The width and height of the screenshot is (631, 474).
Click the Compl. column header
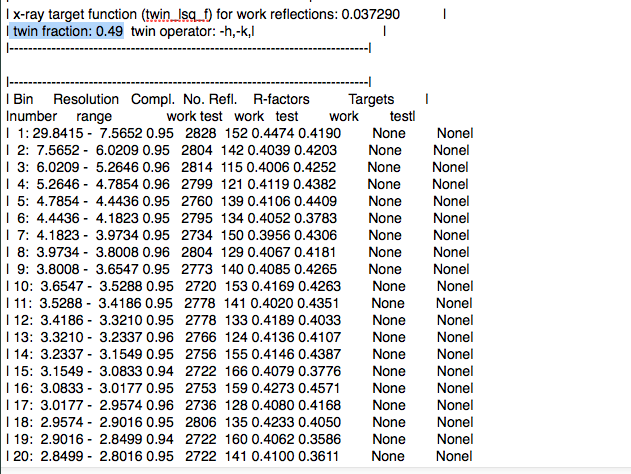(x=153, y=100)
